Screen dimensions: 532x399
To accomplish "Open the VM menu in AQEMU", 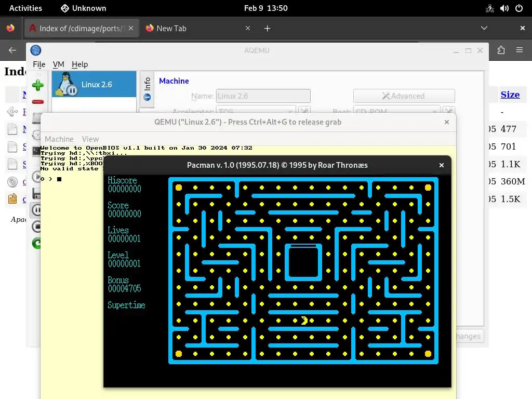I will pyautogui.click(x=58, y=64).
